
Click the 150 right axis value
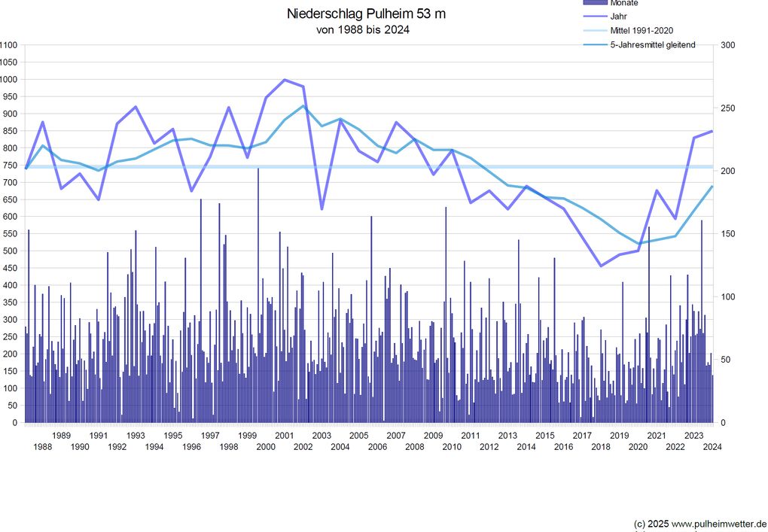click(728, 234)
